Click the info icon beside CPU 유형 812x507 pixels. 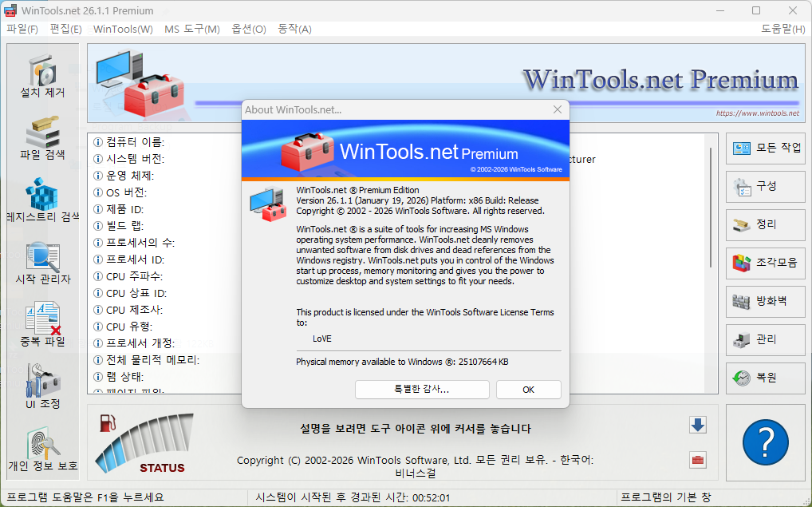98,327
